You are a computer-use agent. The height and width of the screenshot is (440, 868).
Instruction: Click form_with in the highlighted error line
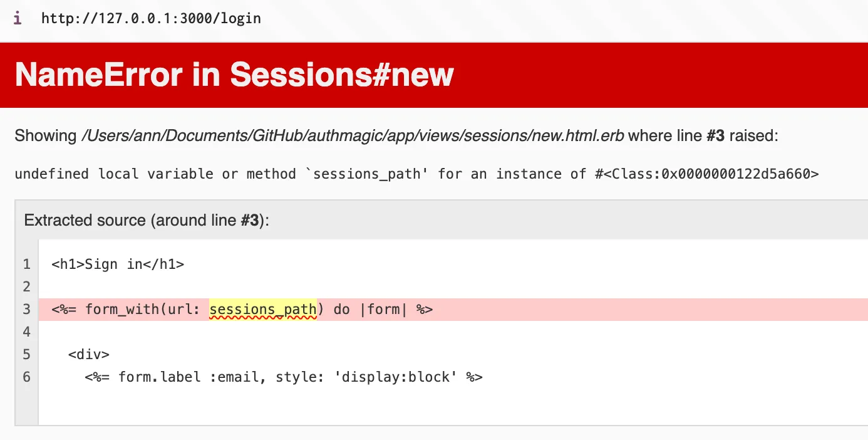(x=122, y=310)
